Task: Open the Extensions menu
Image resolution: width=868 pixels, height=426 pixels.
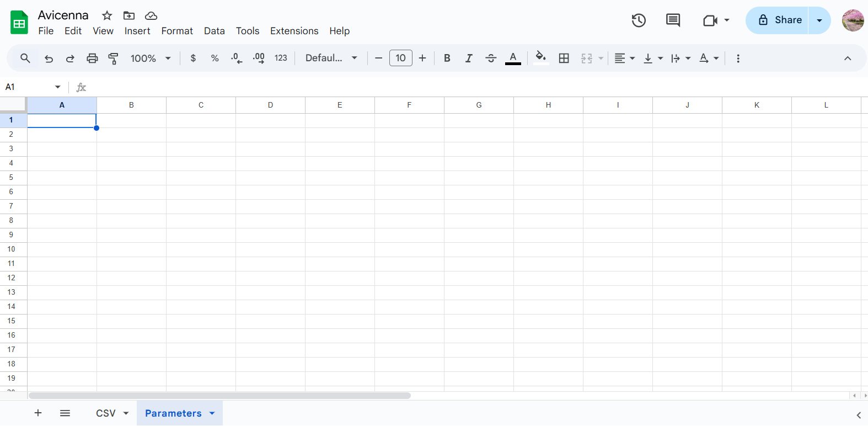Action: [294, 31]
